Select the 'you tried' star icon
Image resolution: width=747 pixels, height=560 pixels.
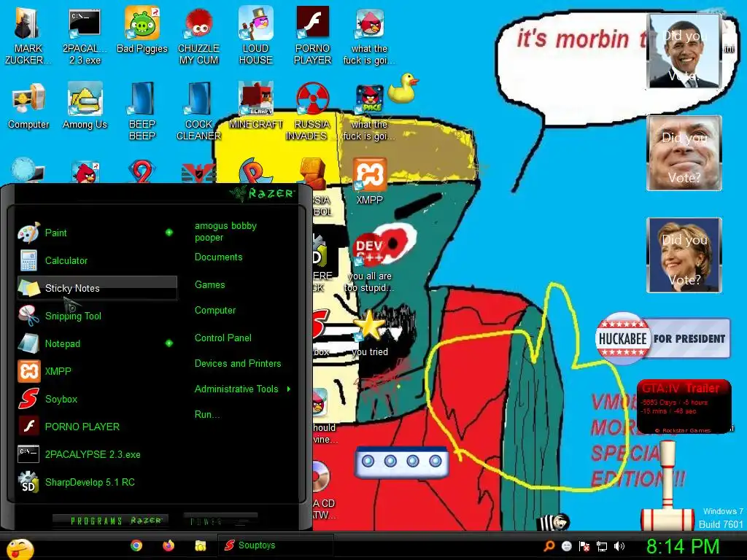pos(370,333)
